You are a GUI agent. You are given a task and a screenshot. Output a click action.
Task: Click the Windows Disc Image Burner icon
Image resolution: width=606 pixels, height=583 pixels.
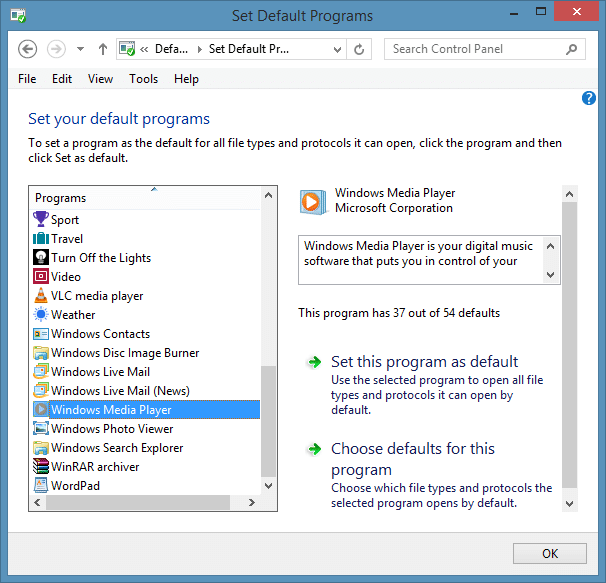41,353
